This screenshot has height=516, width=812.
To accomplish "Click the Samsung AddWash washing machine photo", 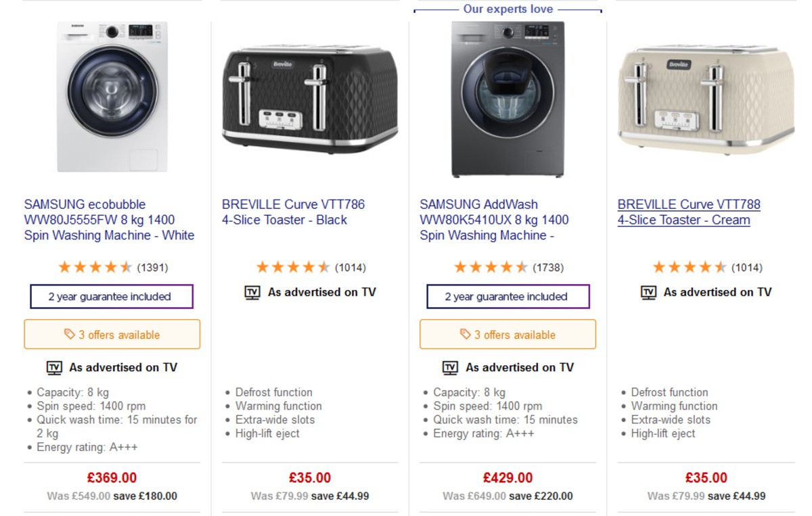I will coord(506,98).
